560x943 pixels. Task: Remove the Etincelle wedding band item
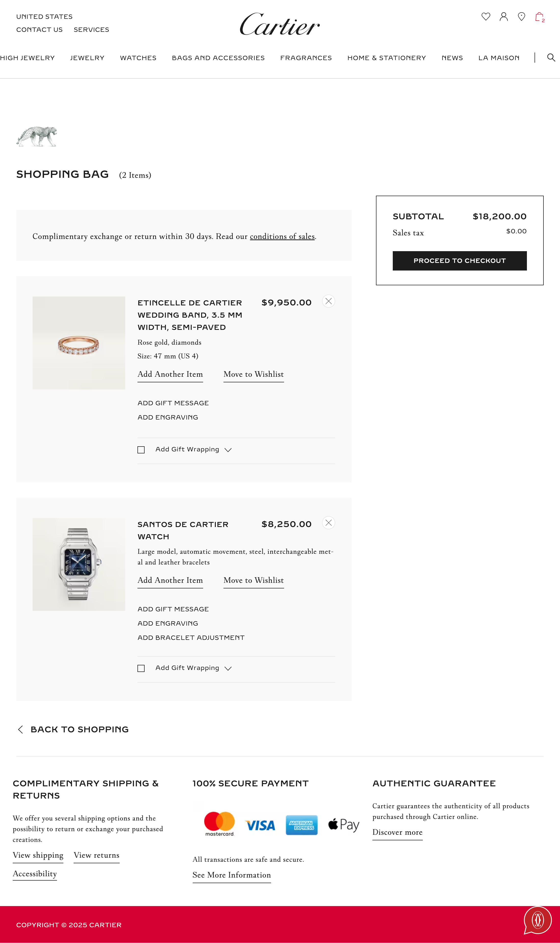[x=328, y=301]
